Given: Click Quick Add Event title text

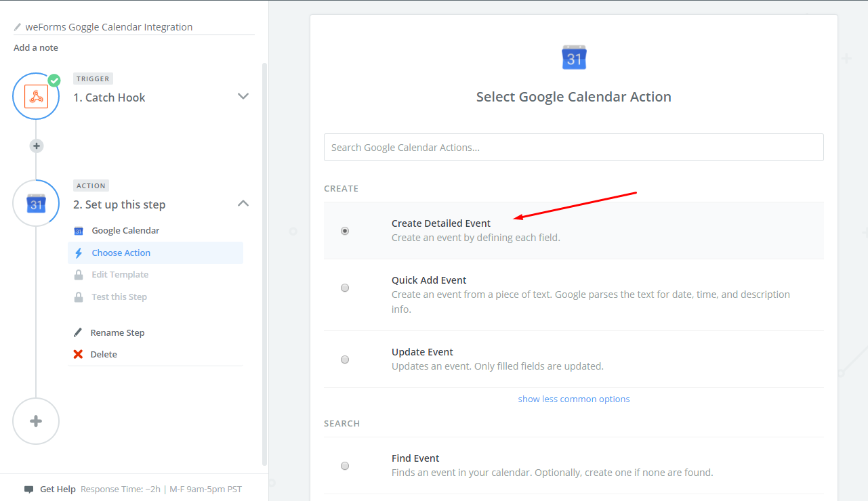Looking at the screenshot, I should pyautogui.click(x=429, y=280).
